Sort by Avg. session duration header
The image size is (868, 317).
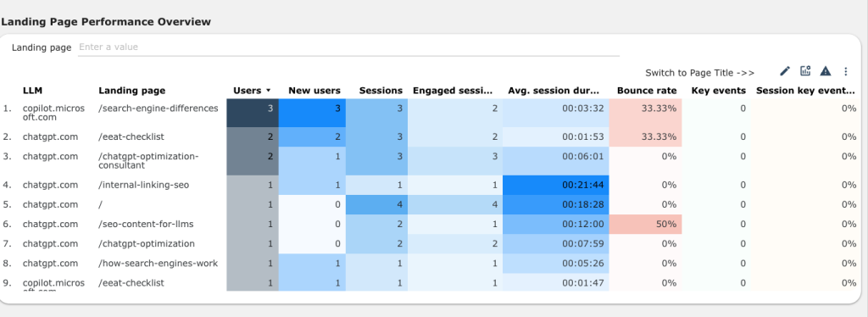click(554, 91)
